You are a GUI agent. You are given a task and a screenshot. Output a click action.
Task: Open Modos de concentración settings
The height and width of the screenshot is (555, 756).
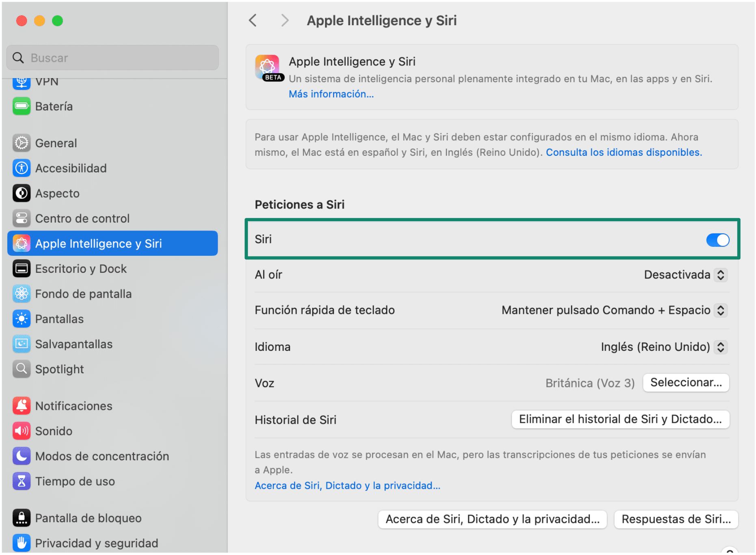click(x=21, y=456)
